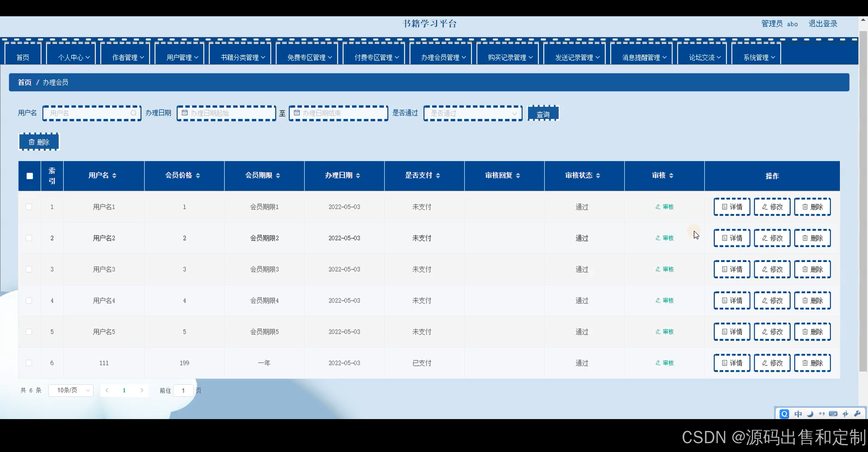Check the checkbox for row 用户名1
Image resolution: width=868 pixels, height=452 pixels.
tap(29, 207)
